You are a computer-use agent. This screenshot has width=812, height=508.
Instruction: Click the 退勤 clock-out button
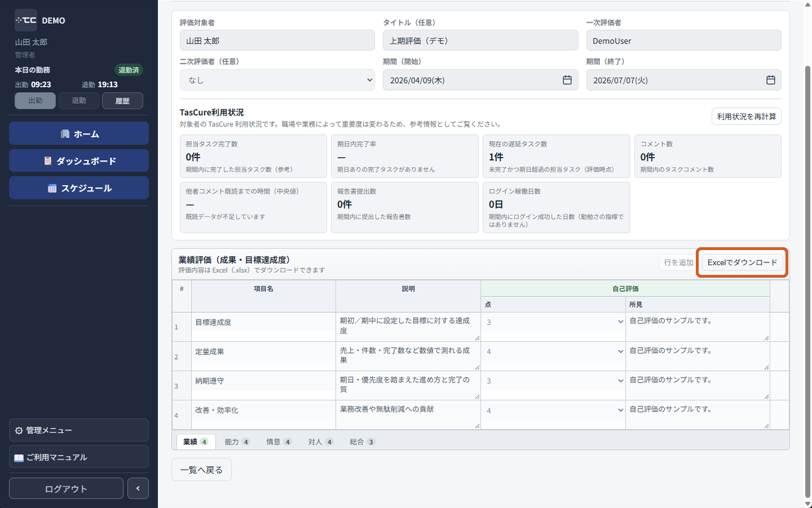click(79, 100)
